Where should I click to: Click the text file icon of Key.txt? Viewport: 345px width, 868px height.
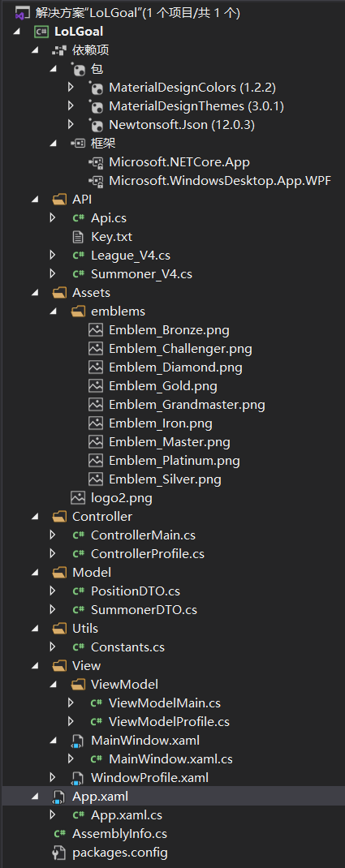(78, 237)
